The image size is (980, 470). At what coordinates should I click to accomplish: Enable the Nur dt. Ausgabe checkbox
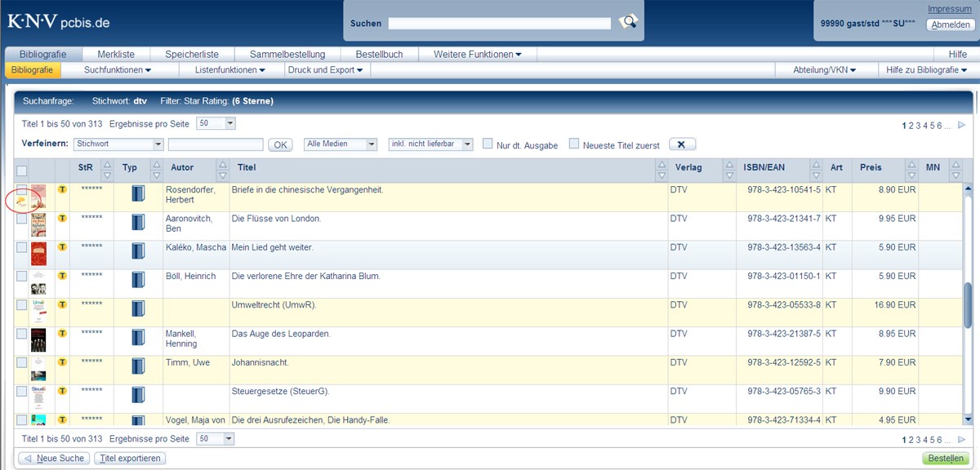pos(488,144)
